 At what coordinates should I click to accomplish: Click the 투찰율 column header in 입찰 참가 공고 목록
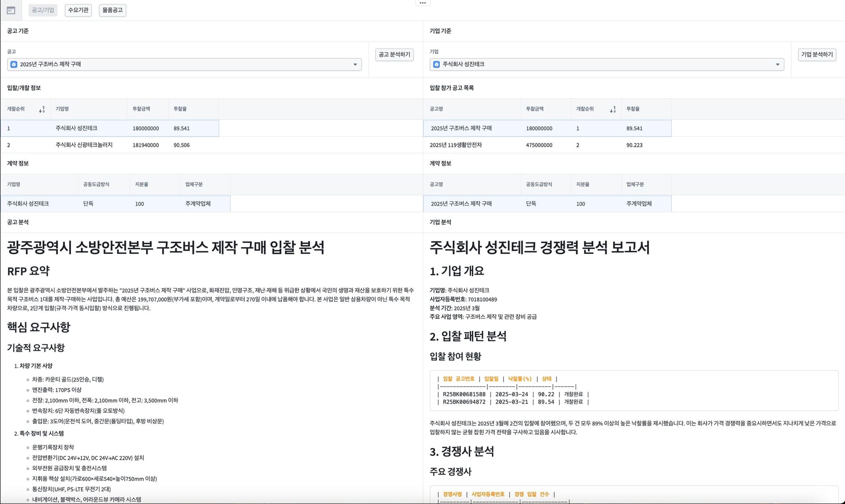click(632, 109)
